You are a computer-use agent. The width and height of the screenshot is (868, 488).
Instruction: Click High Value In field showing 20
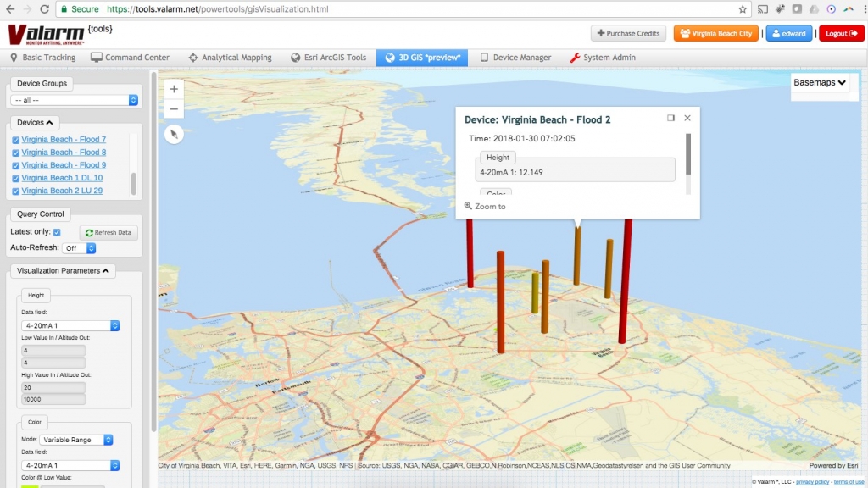tap(53, 387)
